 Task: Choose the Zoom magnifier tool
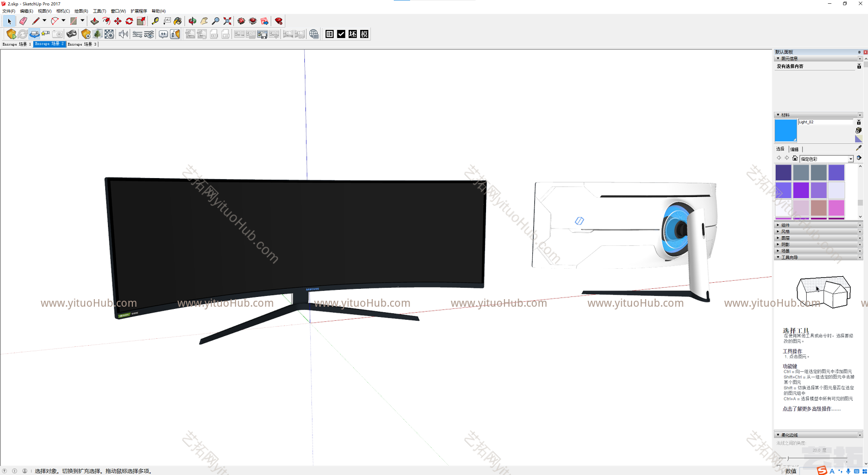[215, 21]
